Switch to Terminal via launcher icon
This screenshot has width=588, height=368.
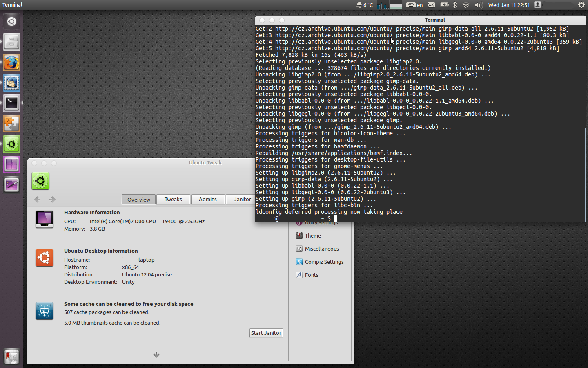pyautogui.click(x=11, y=103)
